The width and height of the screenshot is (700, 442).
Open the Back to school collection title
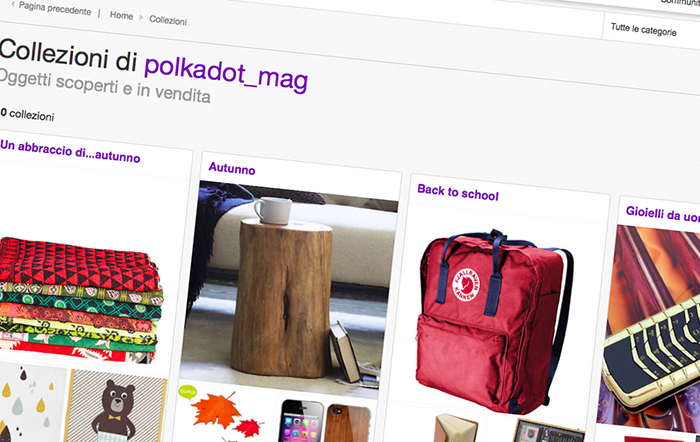tap(458, 192)
